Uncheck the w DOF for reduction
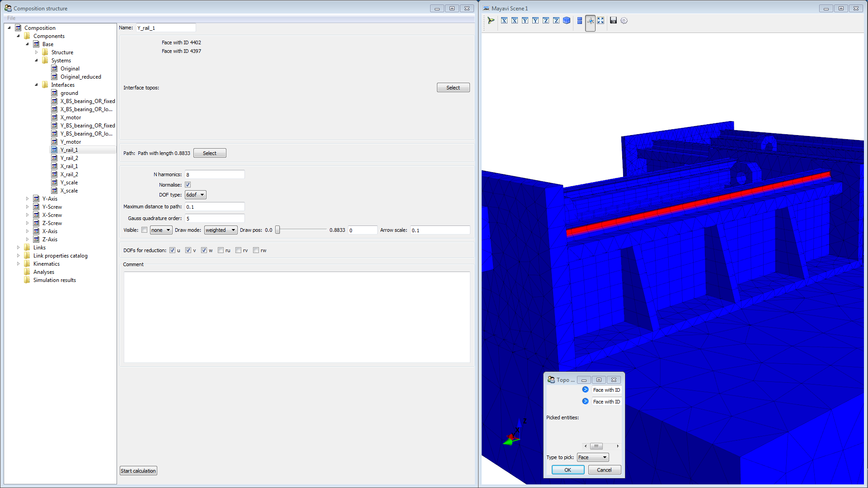This screenshot has height=488, width=868. (x=204, y=250)
